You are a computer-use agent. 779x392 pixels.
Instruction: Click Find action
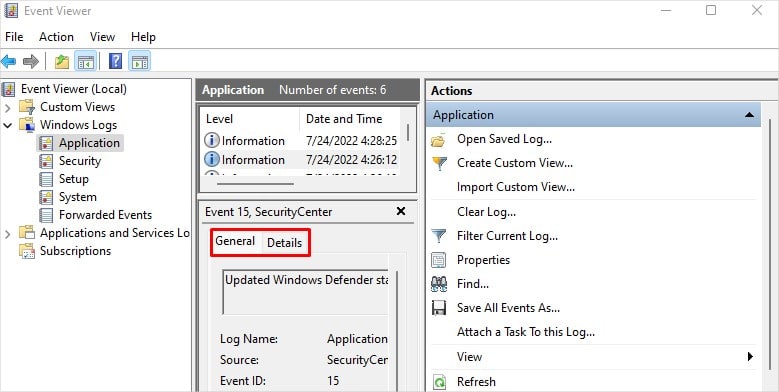tap(472, 284)
